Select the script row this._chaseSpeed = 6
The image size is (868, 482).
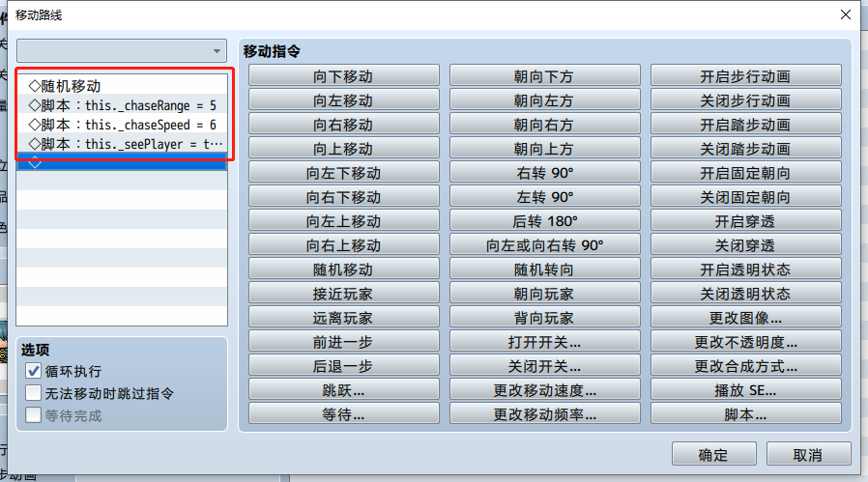pyautogui.click(x=122, y=125)
